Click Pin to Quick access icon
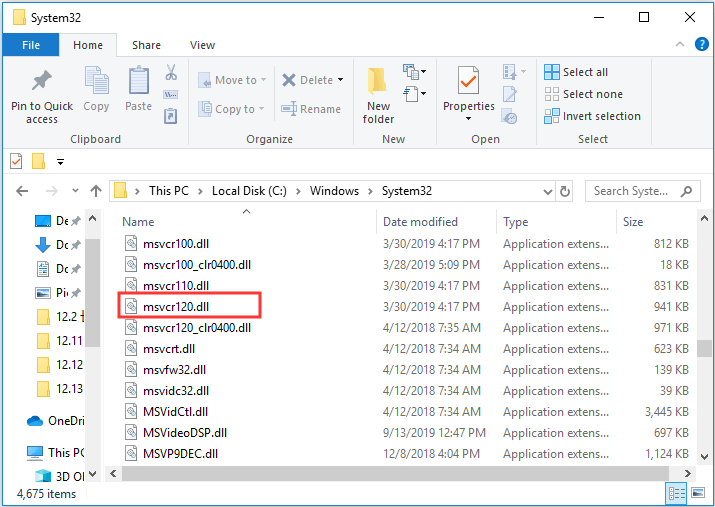715x507 pixels. (41, 81)
